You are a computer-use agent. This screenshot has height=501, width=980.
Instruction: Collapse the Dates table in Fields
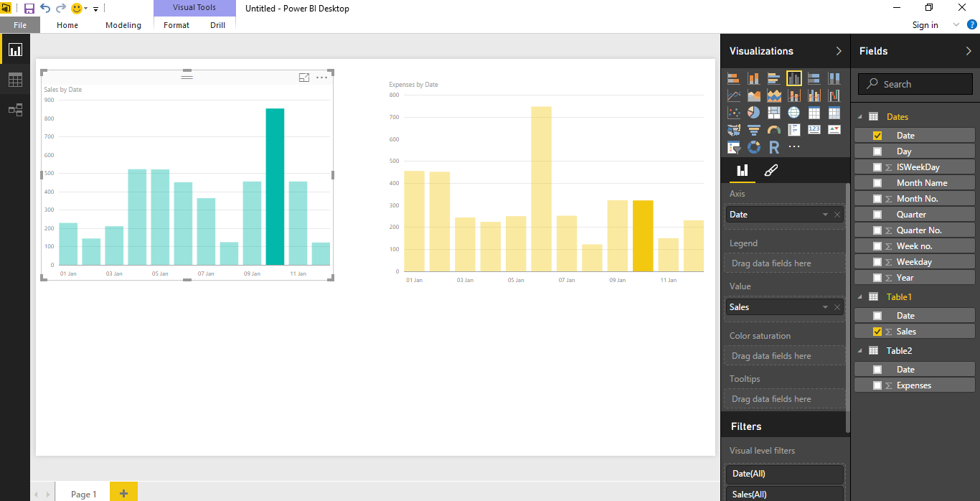(860, 117)
